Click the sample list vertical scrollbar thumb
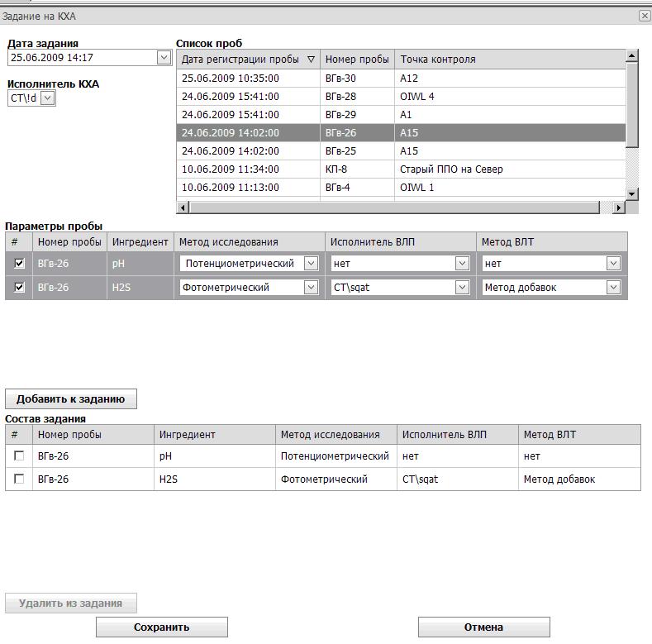This screenshot has height=644, width=652. click(632, 104)
